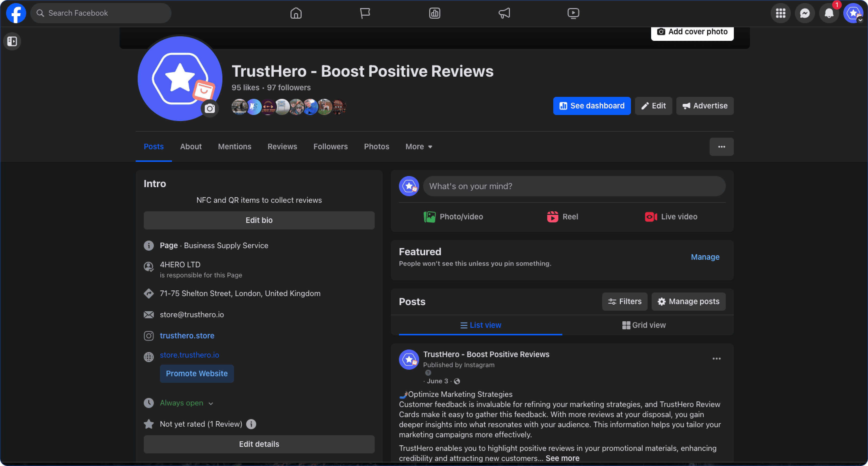The height and width of the screenshot is (466, 868).
Task: Open the Facebook home feed icon
Action: (296, 13)
